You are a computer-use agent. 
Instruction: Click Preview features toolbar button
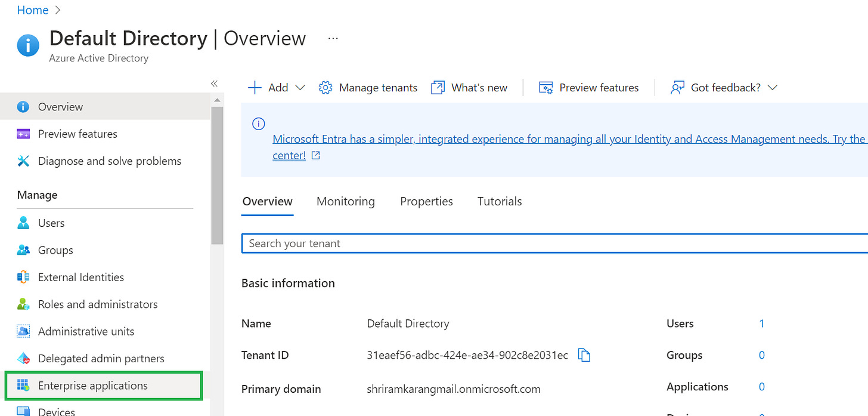(x=589, y=88)
